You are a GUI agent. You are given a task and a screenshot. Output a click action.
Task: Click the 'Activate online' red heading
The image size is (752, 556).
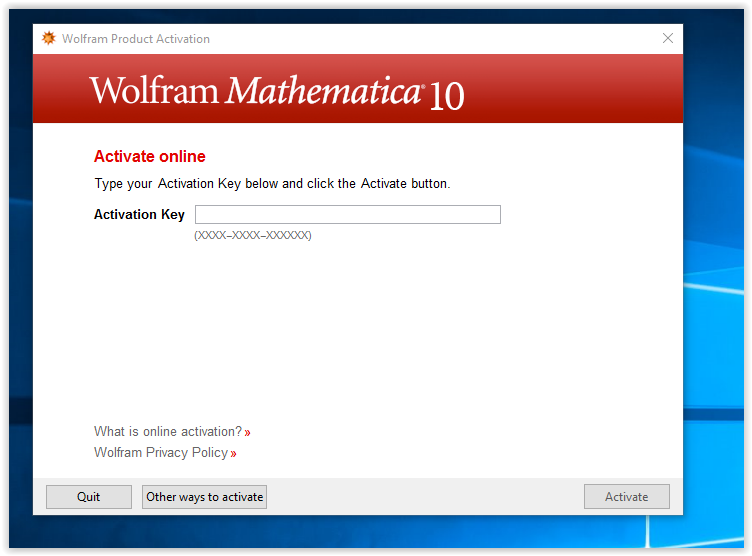(x=149, y=157)
